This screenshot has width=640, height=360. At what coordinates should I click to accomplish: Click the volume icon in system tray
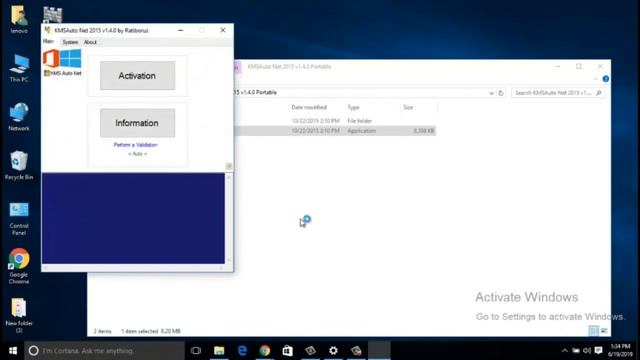pyautogui.click(x=587, y=351)
